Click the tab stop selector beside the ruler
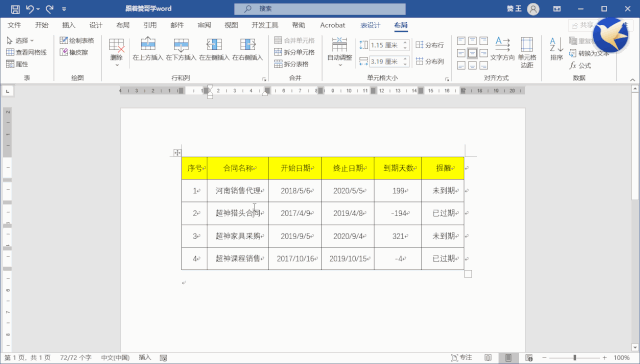The image size is (640, 364). click(x=7, y=91)
